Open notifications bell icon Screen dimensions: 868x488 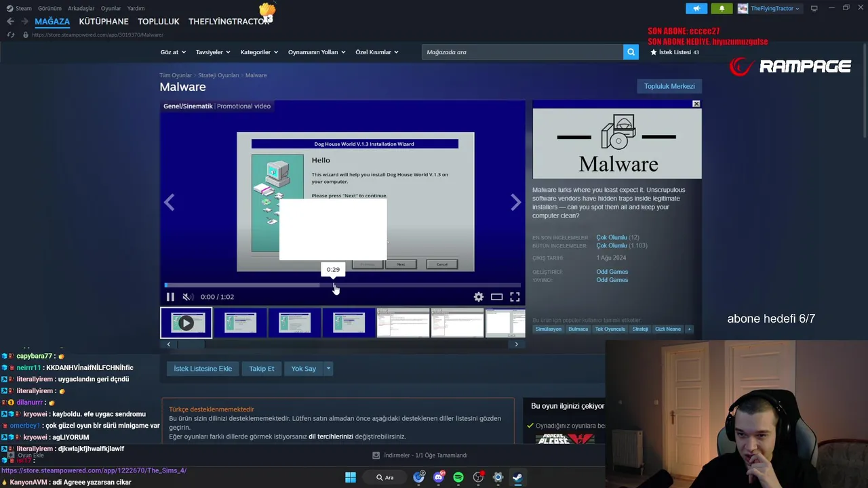point(722,8)
